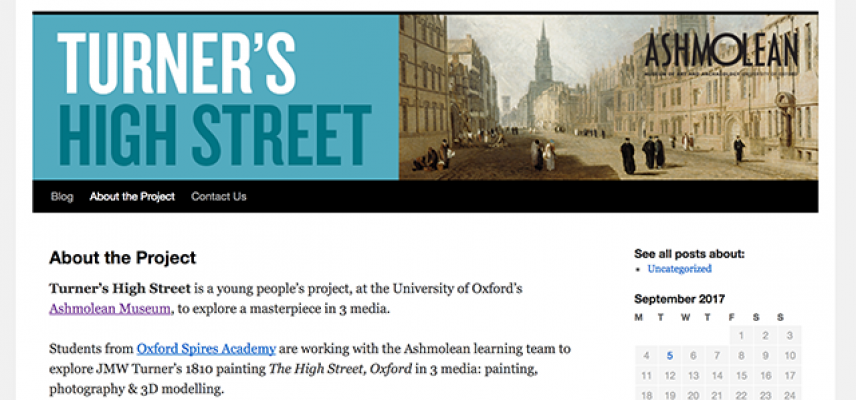Image resolution: width=856 pixels, height=400 pixels.
Task: Go to Contact Us page
Action: (218, 196)
